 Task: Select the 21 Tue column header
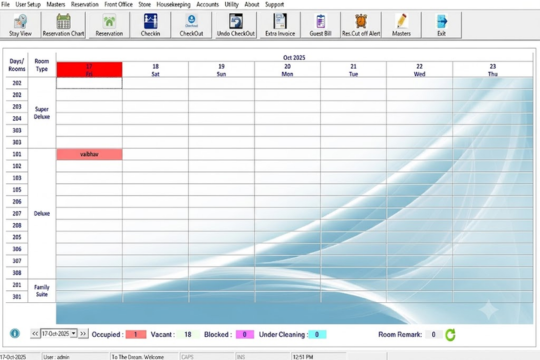(x=353, y=70)
